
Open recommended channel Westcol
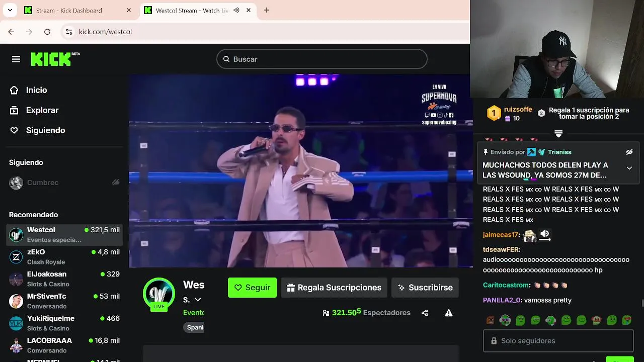pos(64,235)
